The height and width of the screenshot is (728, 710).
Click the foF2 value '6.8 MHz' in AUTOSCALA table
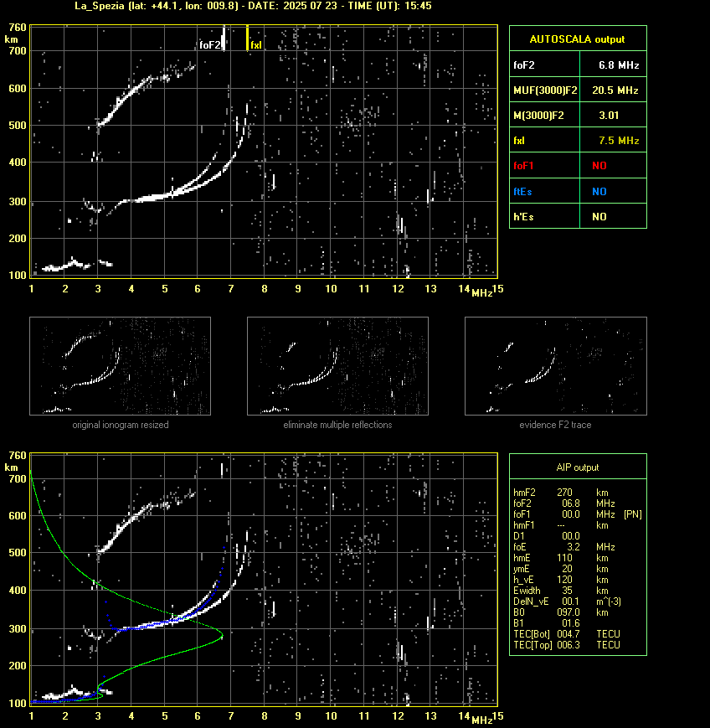pos(619,65)
